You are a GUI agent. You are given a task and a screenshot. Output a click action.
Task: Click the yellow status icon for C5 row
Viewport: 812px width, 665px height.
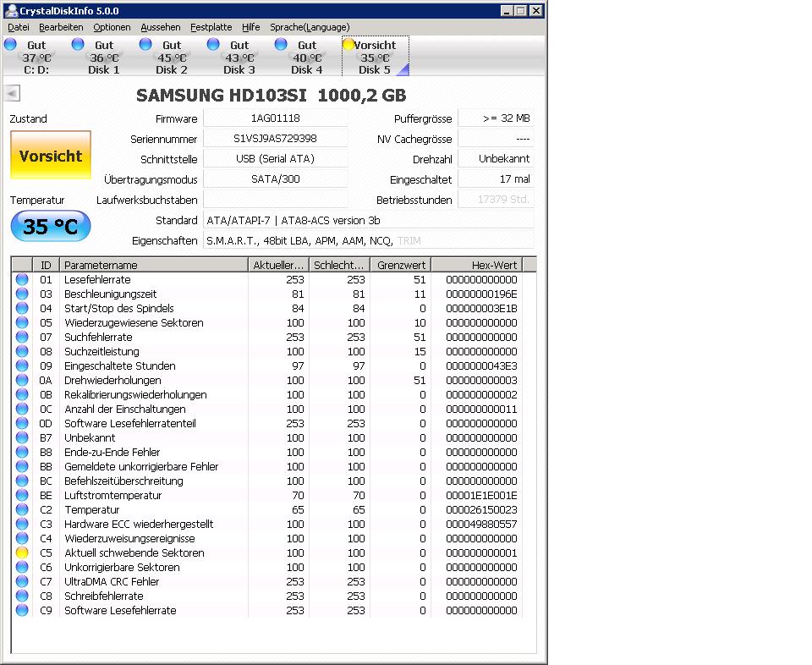[22, 552]
